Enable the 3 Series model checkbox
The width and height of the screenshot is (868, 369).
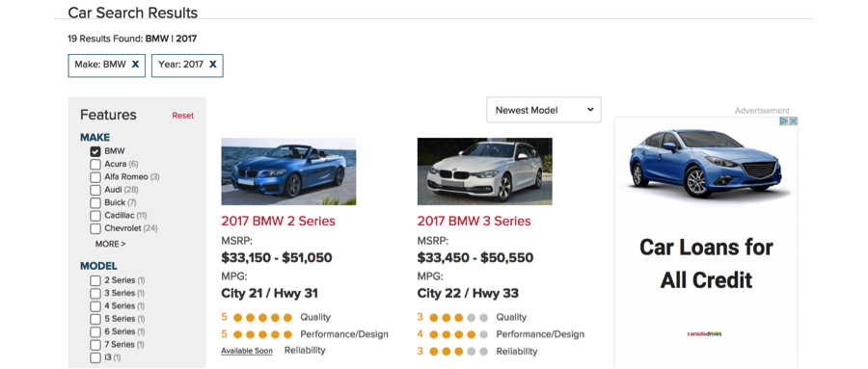click(x=95, y=293)
